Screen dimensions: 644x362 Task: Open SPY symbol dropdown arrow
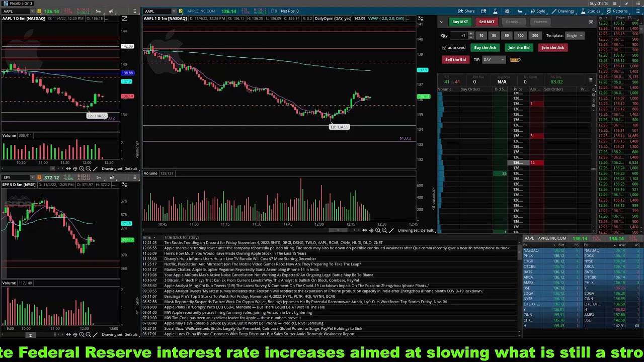(x=32, y=177)
